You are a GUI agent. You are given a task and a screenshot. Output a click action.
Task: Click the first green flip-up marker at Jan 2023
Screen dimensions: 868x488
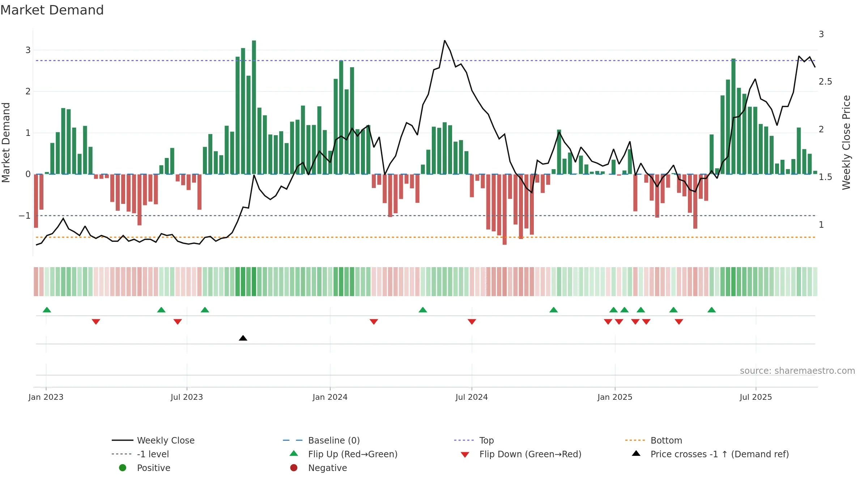pos(47,310)
